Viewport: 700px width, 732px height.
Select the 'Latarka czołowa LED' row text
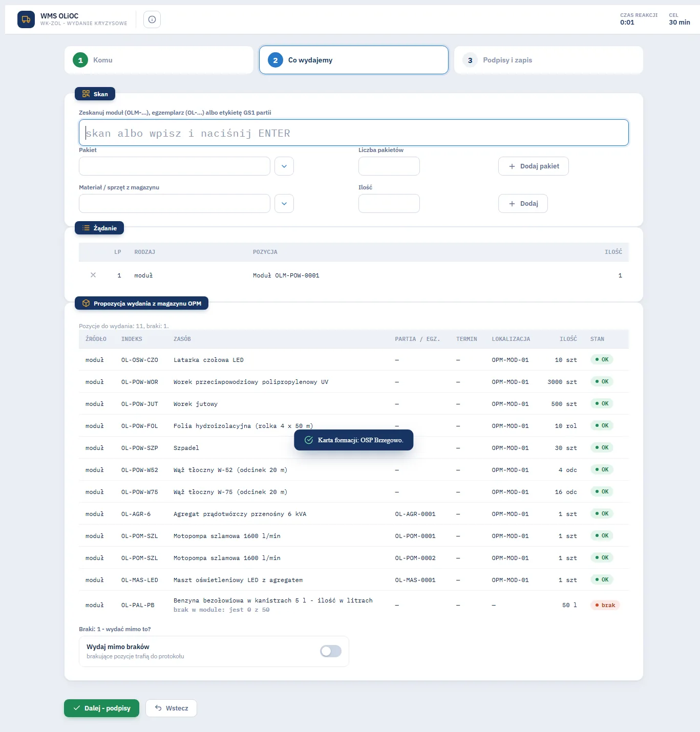tap(208, 360)
